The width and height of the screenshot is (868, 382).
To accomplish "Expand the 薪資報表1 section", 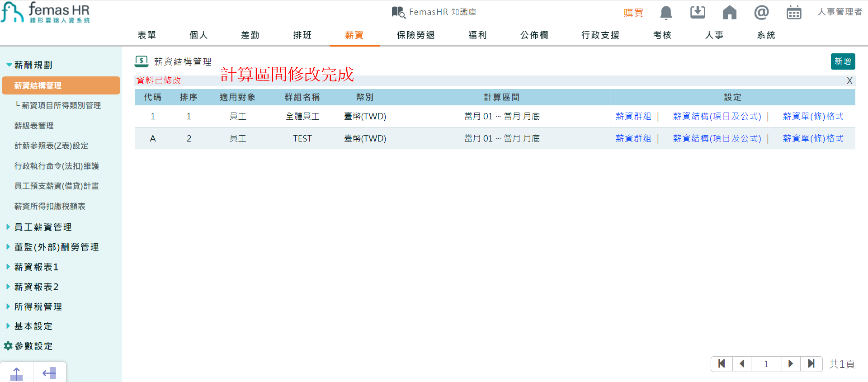I will [x=36, y=267].
